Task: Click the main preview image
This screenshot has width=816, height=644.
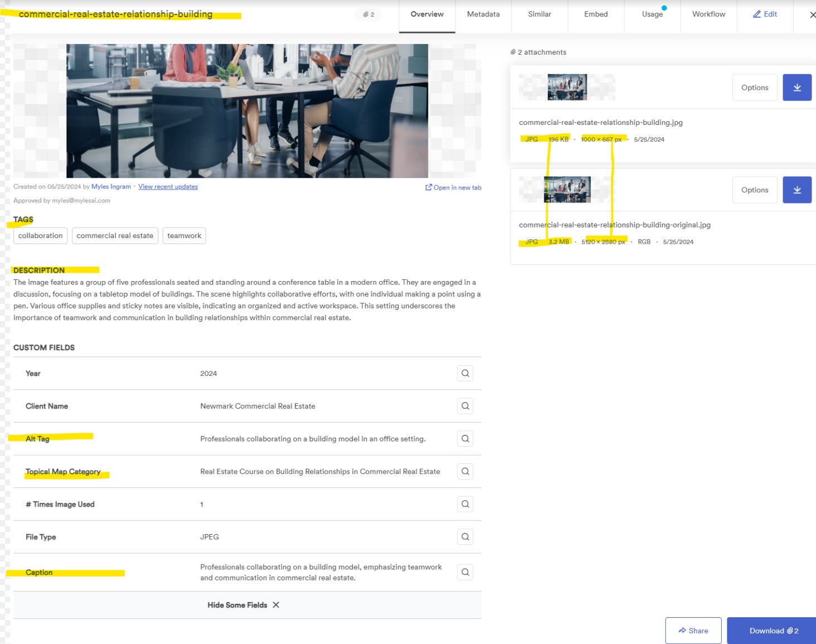Action: pyautogui.click(x=247, y=111)
